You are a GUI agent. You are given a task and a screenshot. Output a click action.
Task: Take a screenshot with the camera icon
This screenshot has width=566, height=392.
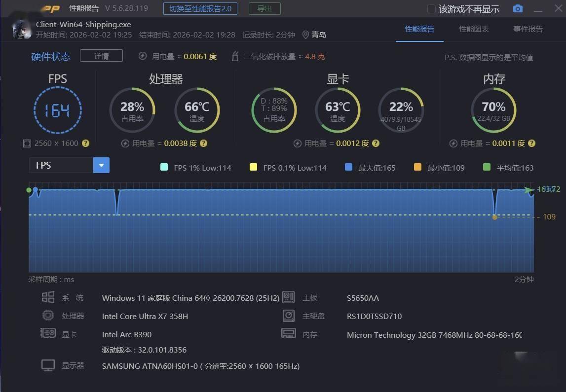[x=518, y=9]
